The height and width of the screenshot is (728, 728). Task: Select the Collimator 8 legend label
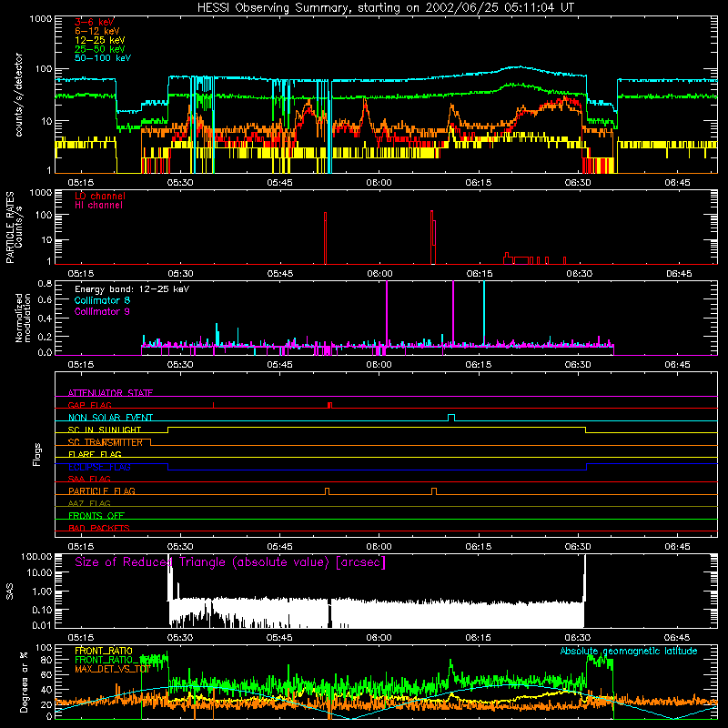point(102,300)
